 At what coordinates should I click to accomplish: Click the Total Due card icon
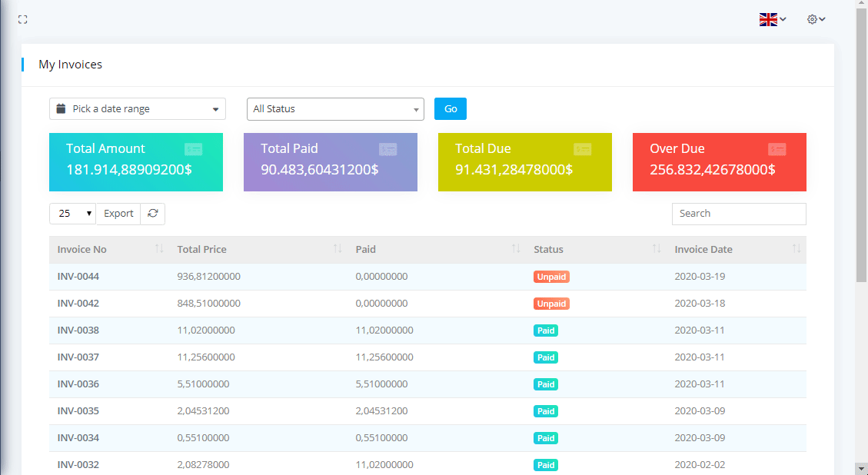[x=583, y=149]
